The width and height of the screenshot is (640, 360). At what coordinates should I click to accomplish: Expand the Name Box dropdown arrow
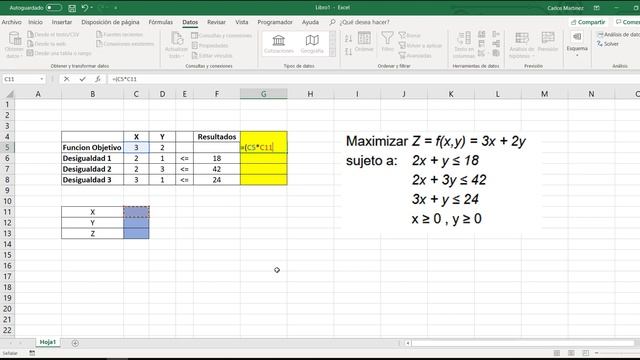[x=42, y=79]
